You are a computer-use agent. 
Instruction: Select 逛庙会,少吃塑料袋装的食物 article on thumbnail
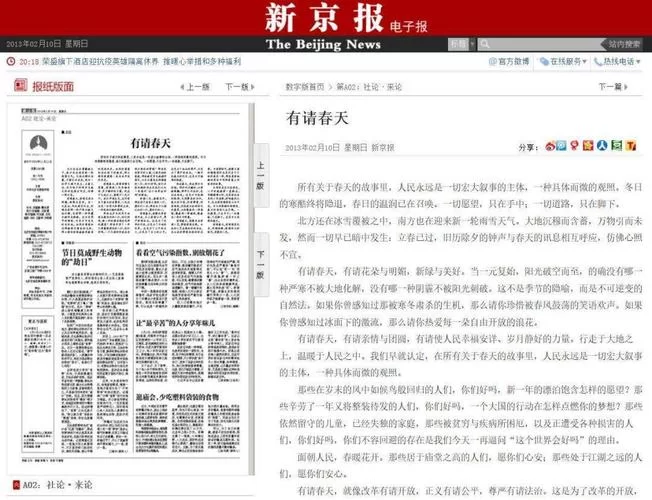pyautogui.click(x=178, y=397)
